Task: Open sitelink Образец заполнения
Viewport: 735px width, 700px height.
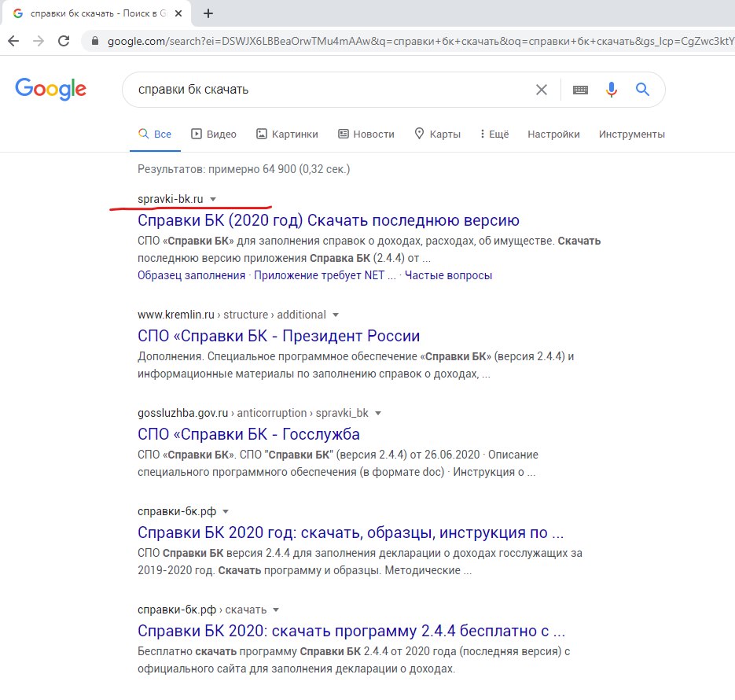Action: click(191, 275)
